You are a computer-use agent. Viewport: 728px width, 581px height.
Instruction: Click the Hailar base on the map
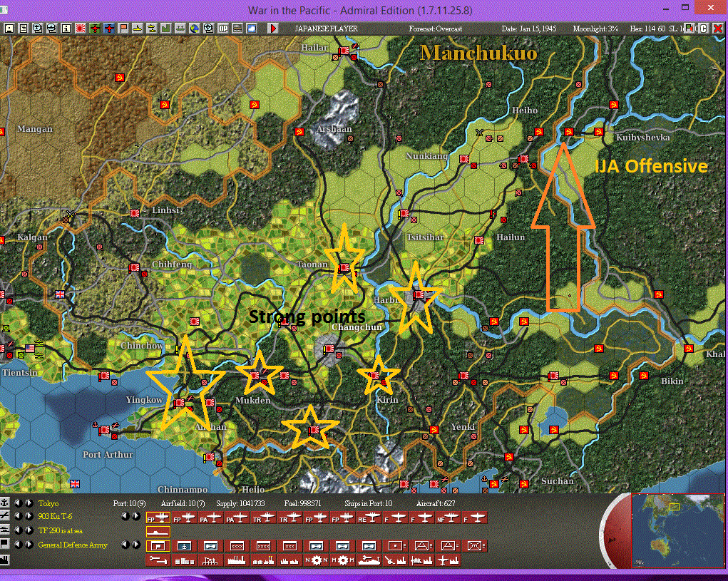click(344, 50)
